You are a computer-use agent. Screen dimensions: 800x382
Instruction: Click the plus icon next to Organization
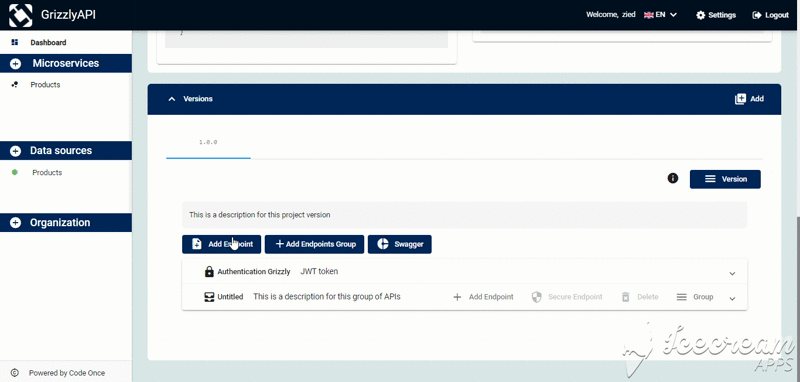point(15,223)
